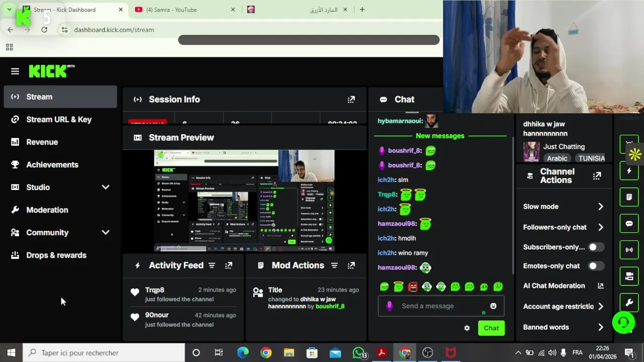
Task: Click the chat bubble button in right toolbar
Action: coord(629,223)
